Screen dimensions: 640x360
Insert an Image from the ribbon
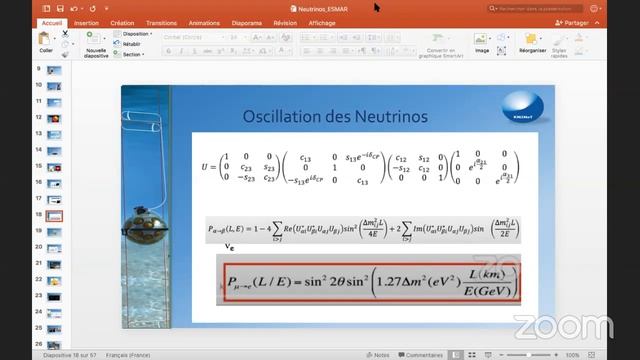[482, 43]
